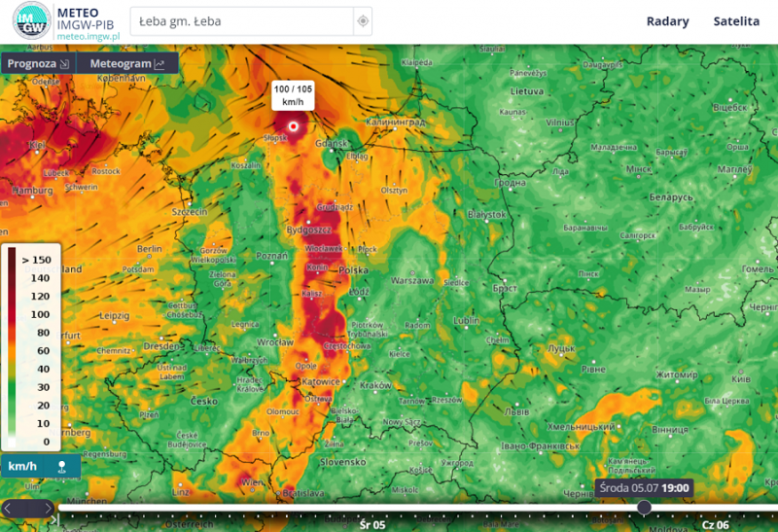Open the Satelita menu item
This screenshot has height=532, width=778.
pos(736,21)
